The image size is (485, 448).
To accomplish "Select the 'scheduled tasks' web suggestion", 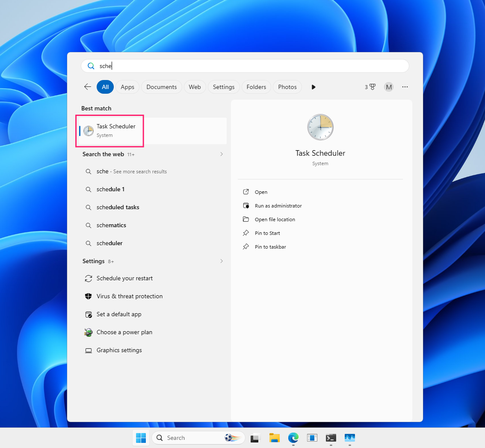I will pyautogui.click(x=153, y=207).
